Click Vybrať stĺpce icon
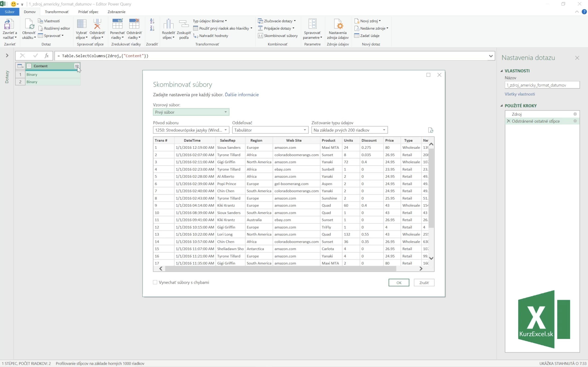This screenshot has height=367, width=588. coord(82,24)
